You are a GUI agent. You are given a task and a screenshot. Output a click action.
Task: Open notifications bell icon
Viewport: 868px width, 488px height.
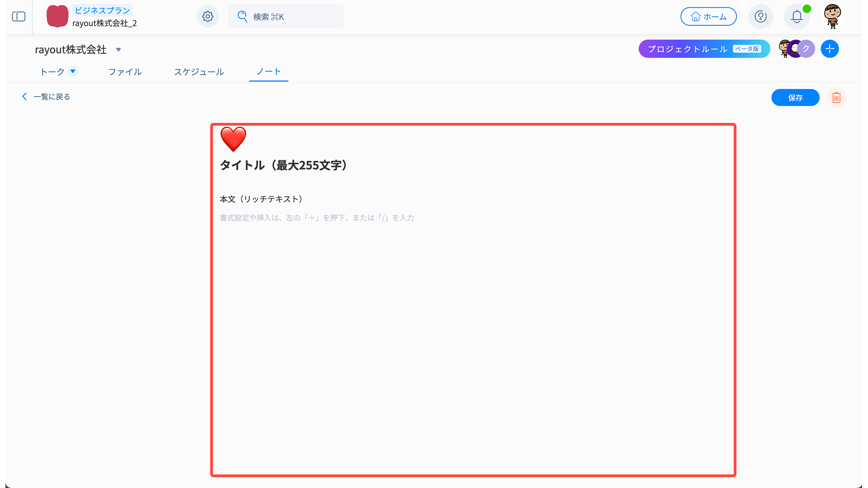[797, 17]
